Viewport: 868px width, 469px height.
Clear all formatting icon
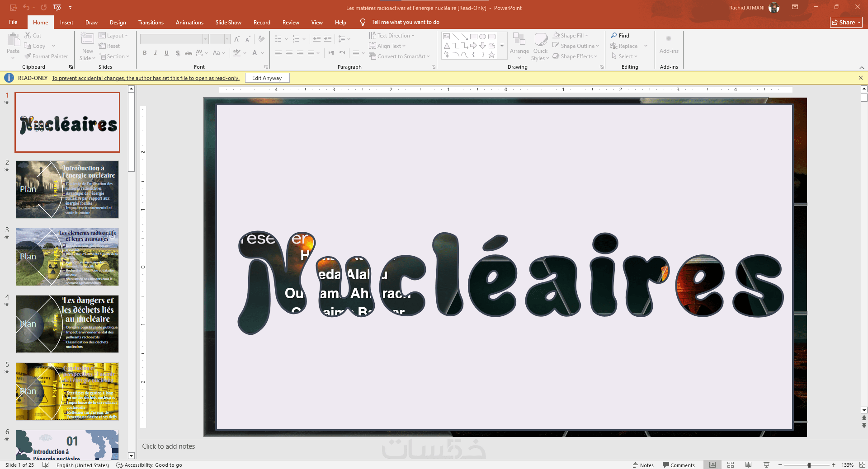[x=261, y=39]
